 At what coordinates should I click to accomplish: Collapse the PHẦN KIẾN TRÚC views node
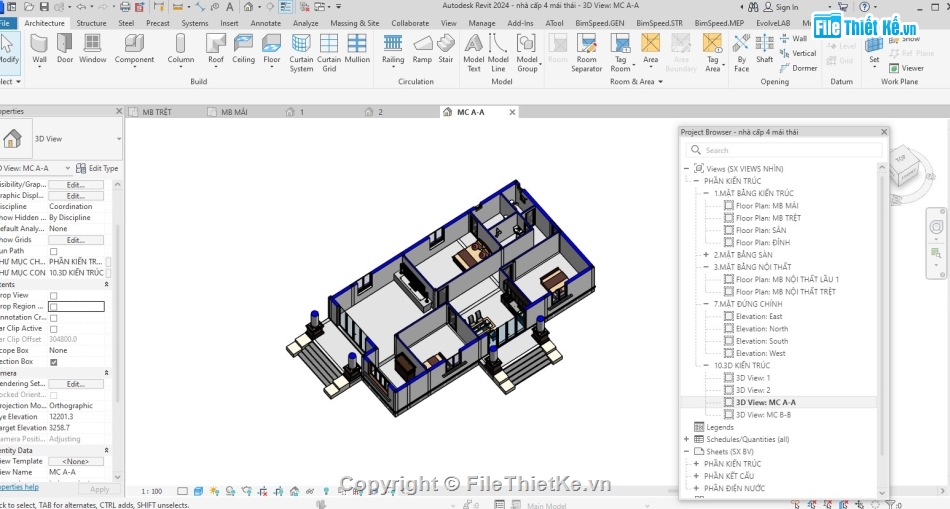pyautogui.click(x=696, y=181)
